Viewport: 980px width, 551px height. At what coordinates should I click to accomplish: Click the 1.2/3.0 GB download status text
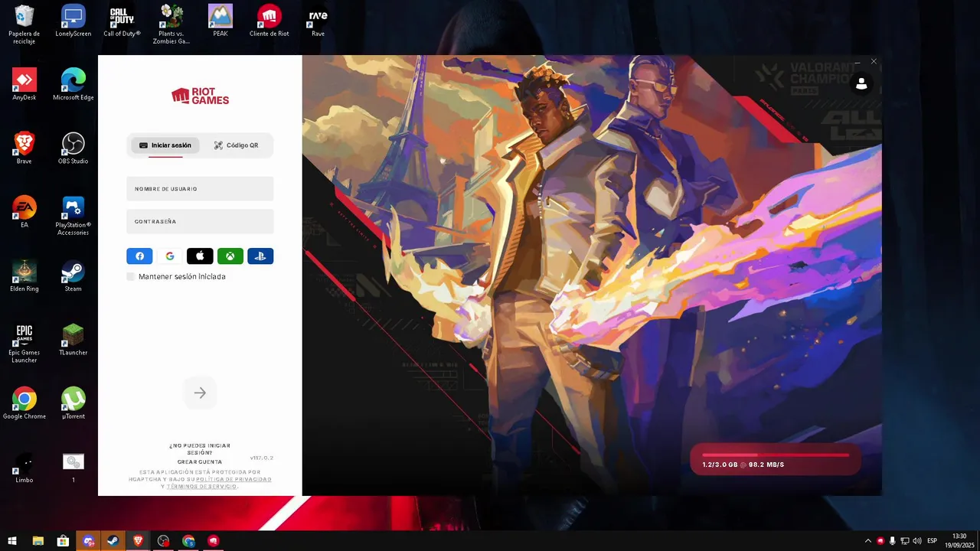743,465
